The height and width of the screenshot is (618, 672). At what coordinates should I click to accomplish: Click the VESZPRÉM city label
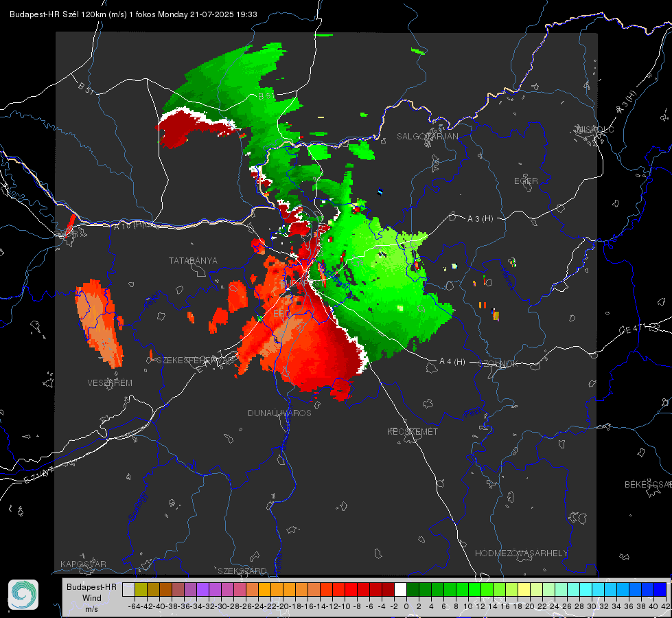[110, 383]
